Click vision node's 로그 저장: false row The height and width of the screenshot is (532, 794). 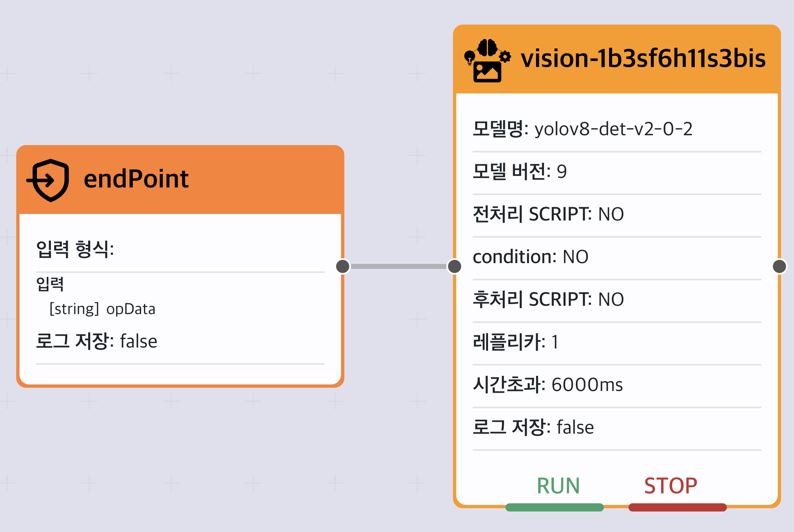(617, 428)
